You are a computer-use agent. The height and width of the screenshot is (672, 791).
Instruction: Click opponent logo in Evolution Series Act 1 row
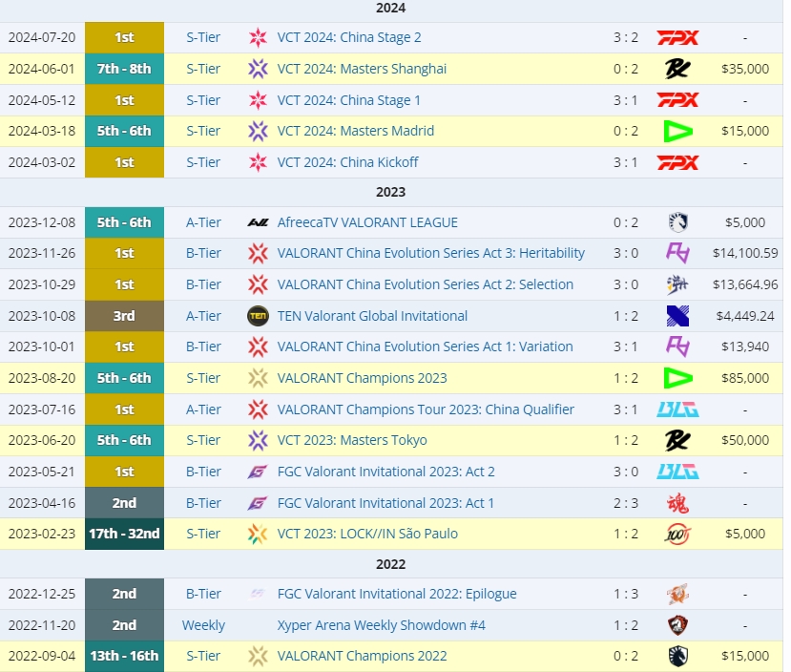(677, 346)
